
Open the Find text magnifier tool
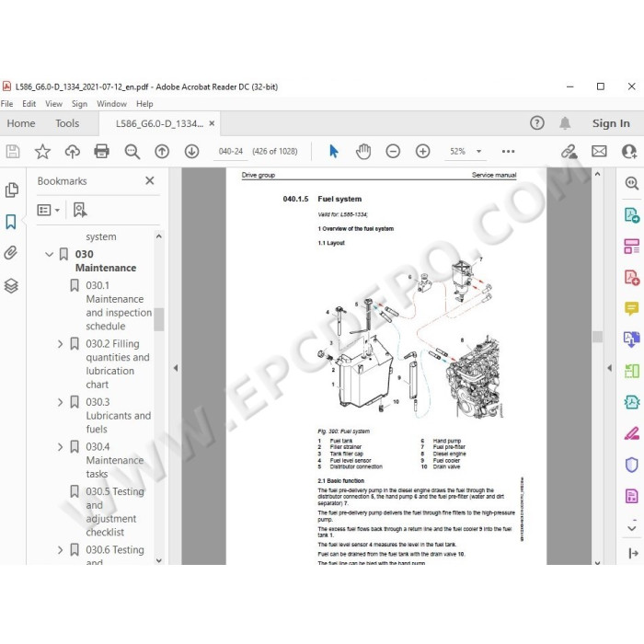coord(132,152)
